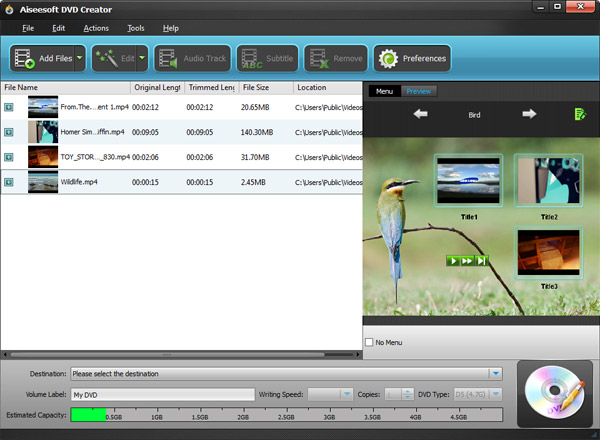Viewport: 600px width, 440px height.
Task: Open the Tools menu
Action: click(x=136, y=28)
